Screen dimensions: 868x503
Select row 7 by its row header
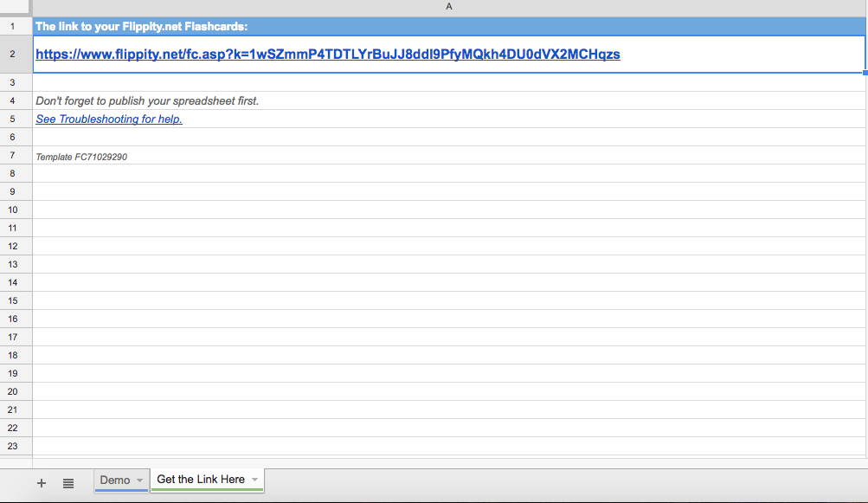(13, 156)
